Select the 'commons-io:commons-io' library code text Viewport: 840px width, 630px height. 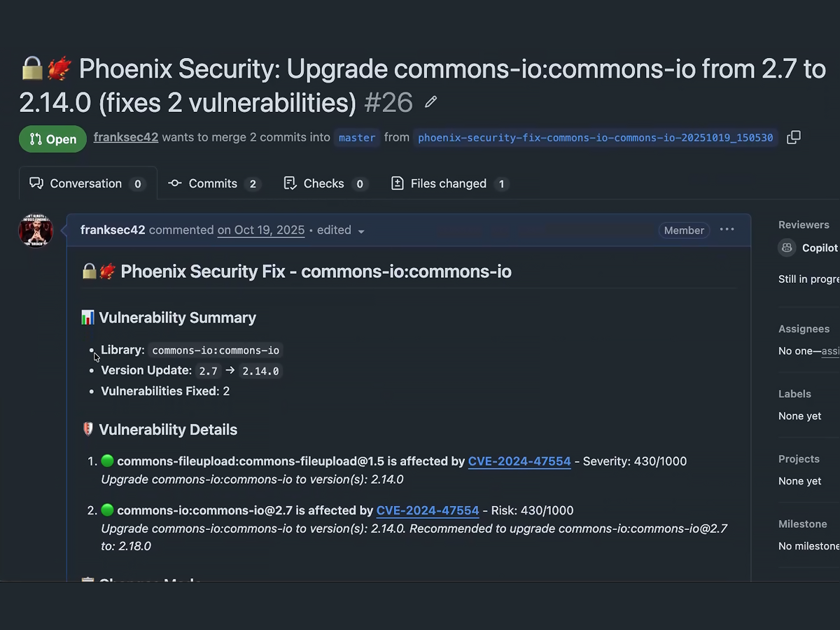coord(216,350)
